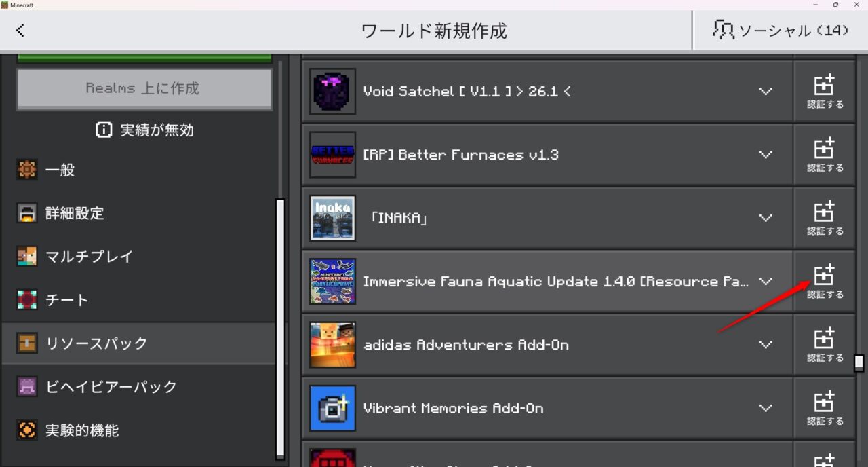
Task: Activate the adidas Adventurers Add-On
Action: pyautogui.click(x=825, y=345)
